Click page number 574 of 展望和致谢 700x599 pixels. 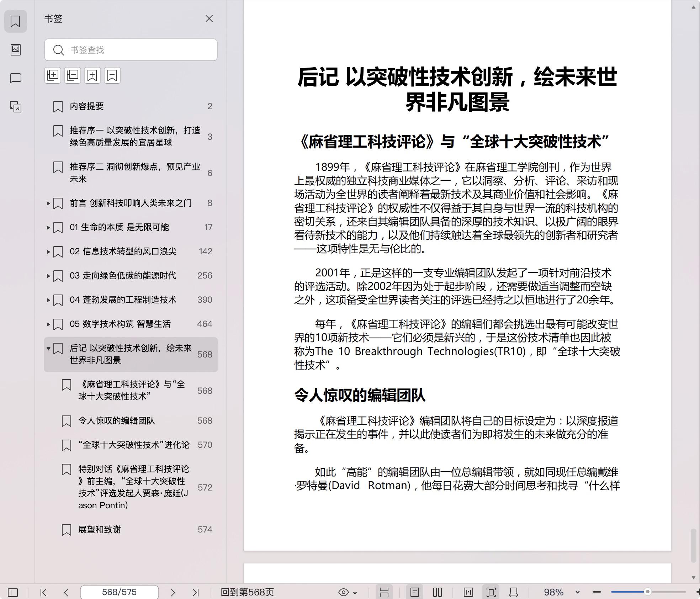(205, 530)
